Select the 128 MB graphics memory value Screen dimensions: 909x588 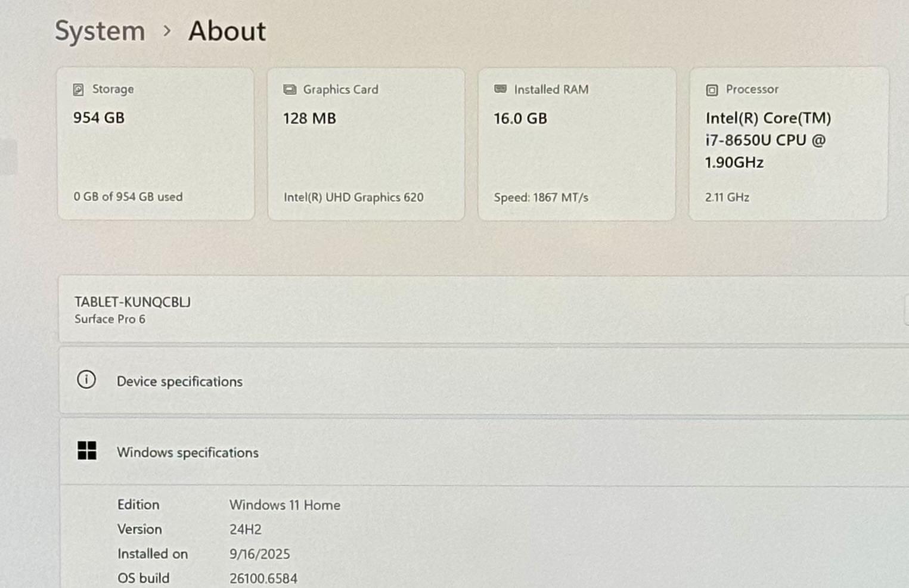point(309,119)
